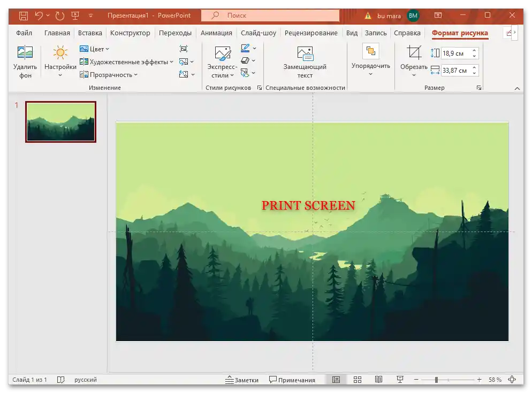Enable Slide Sorter view mode
532x393 pixels.
coord(357,379)
